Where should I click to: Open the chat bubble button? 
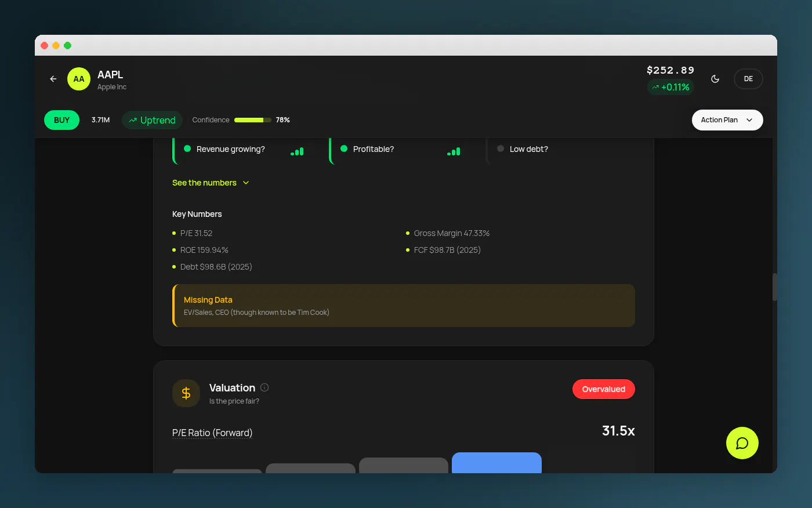click(742, 443)
